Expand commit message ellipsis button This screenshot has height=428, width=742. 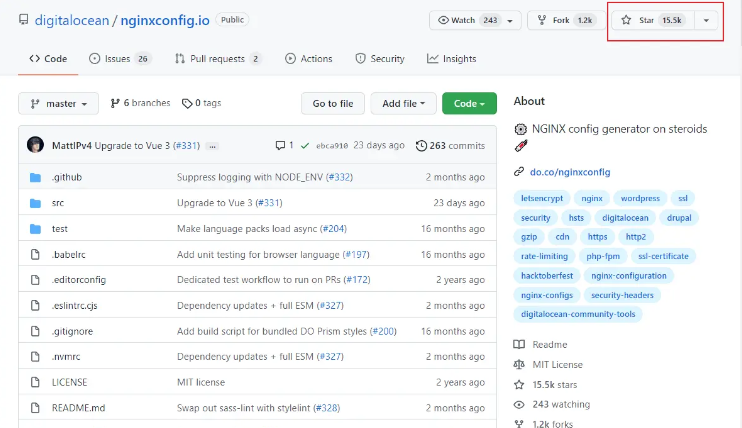(x=212, y=146)
